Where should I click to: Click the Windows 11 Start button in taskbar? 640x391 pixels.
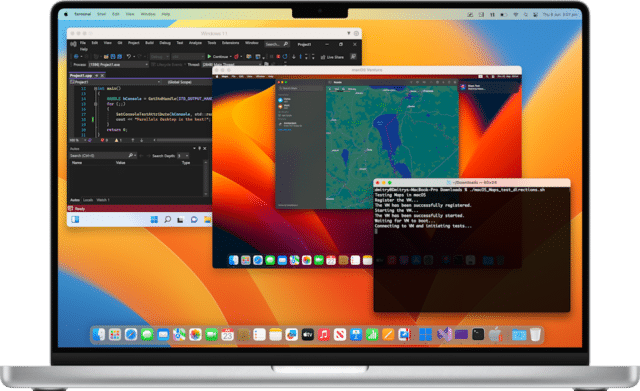154,220
